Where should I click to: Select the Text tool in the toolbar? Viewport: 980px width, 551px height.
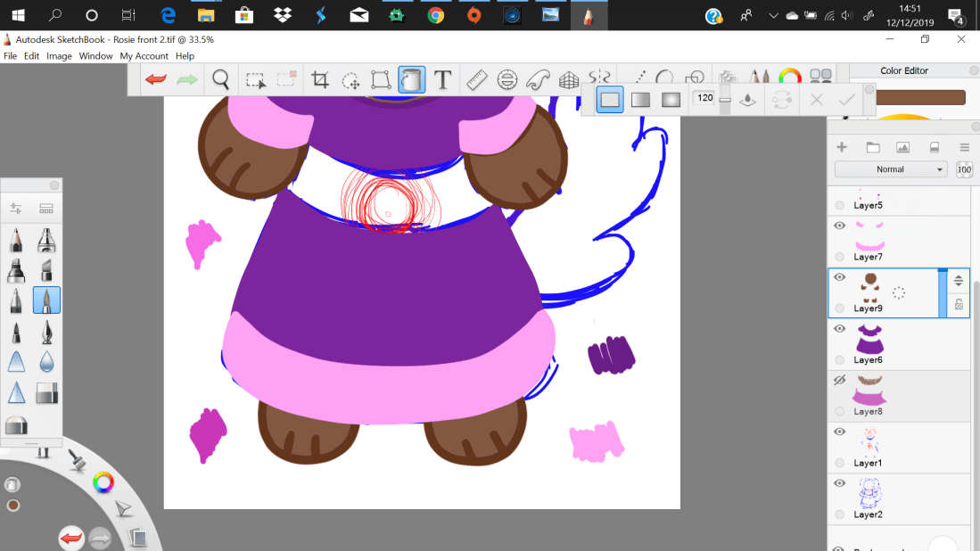(x=442, y=80)
